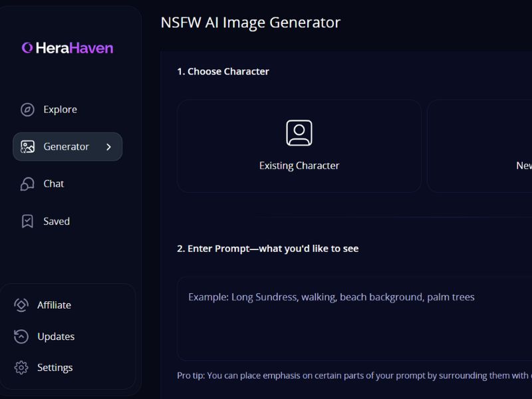This screenshot has height=399, width=532.
Task: Open the Affiliate link
Action: click(55, 305)
